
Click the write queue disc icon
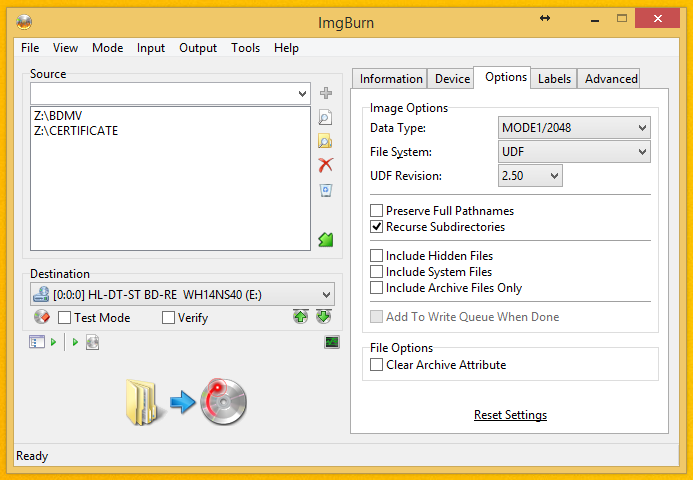pyautogui.click(x=92, y=342)
